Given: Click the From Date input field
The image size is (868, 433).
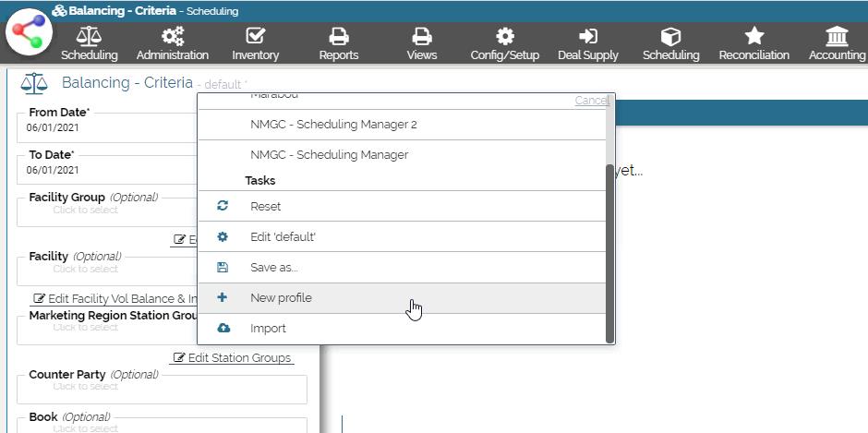Looking at the screenshot, I should pyautogui.click(x=111, y=128).
